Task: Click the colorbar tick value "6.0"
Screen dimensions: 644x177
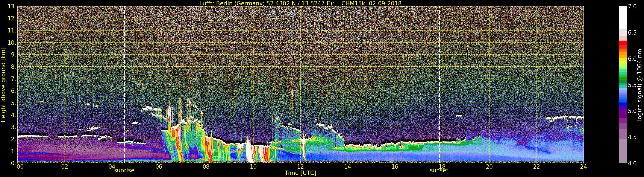Action: [632, 59]
